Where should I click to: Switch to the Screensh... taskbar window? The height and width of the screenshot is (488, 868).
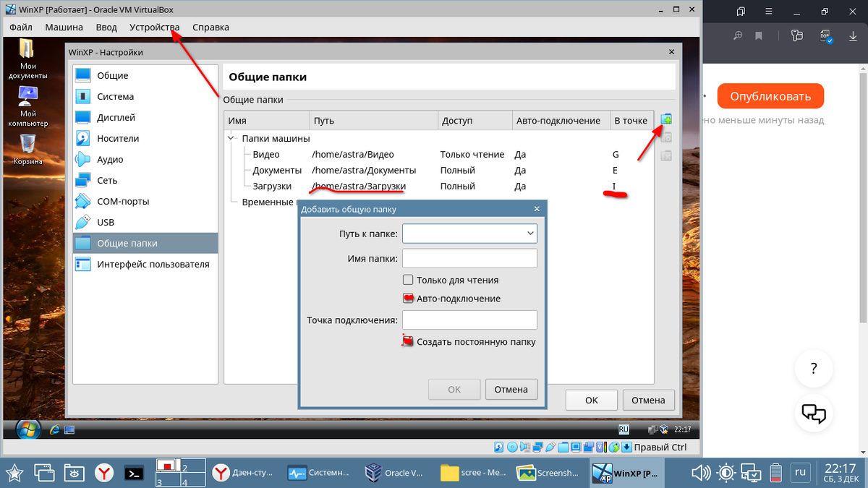click(x=548, y=473)
